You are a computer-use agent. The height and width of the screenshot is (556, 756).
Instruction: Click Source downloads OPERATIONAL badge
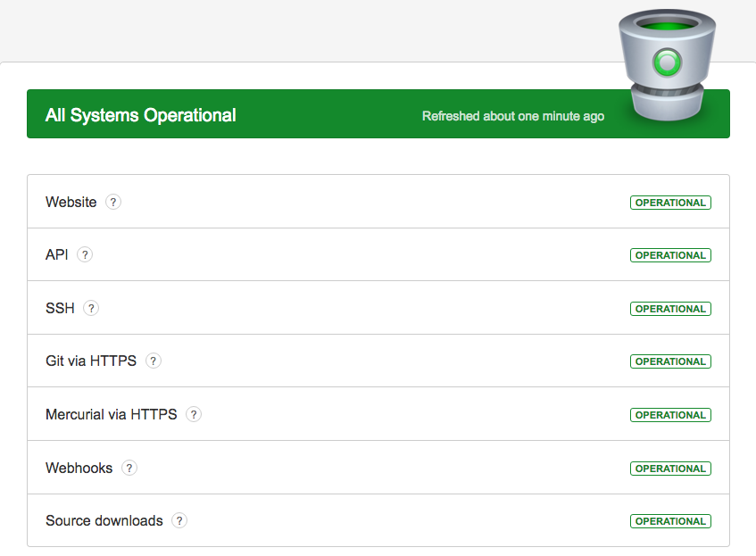[670, 521]
